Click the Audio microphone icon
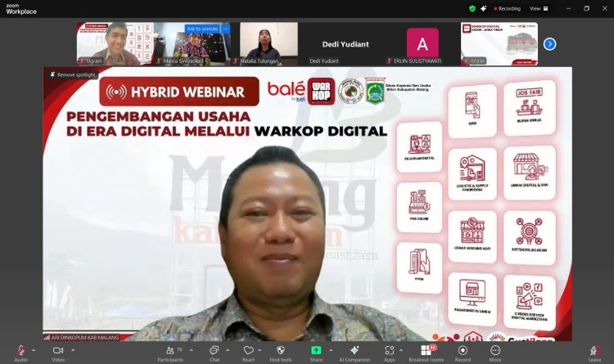This screenshot has height=364, width=614. coord(20,350)
